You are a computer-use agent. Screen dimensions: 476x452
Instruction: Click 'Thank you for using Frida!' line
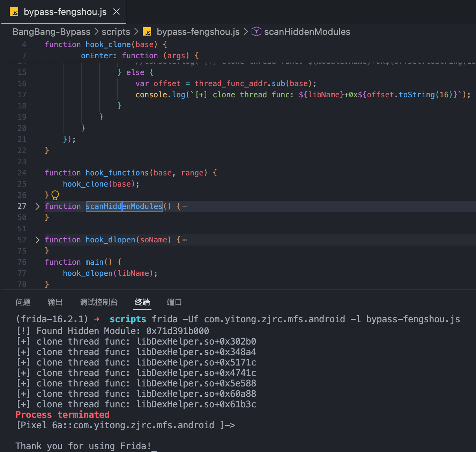[83, 446]
